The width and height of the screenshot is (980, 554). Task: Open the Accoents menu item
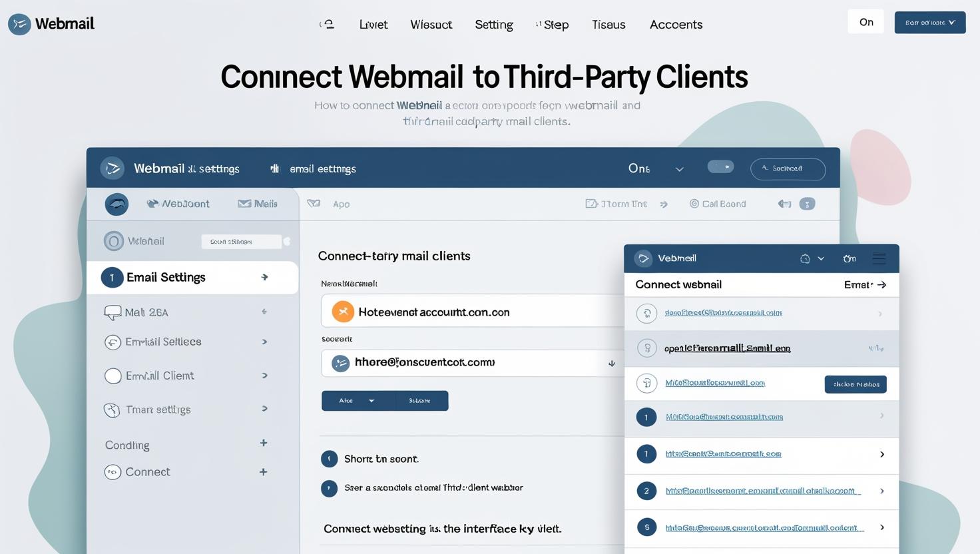(676, 25)
